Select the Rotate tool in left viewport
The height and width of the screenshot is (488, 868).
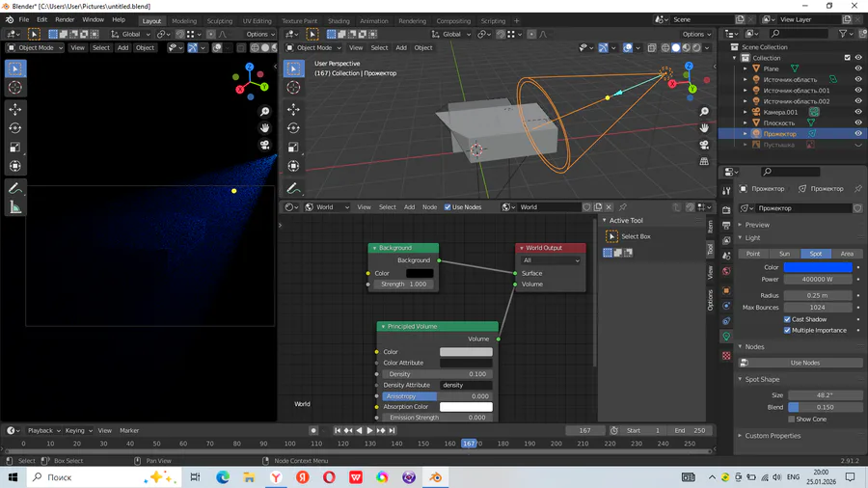click(14, 128)
